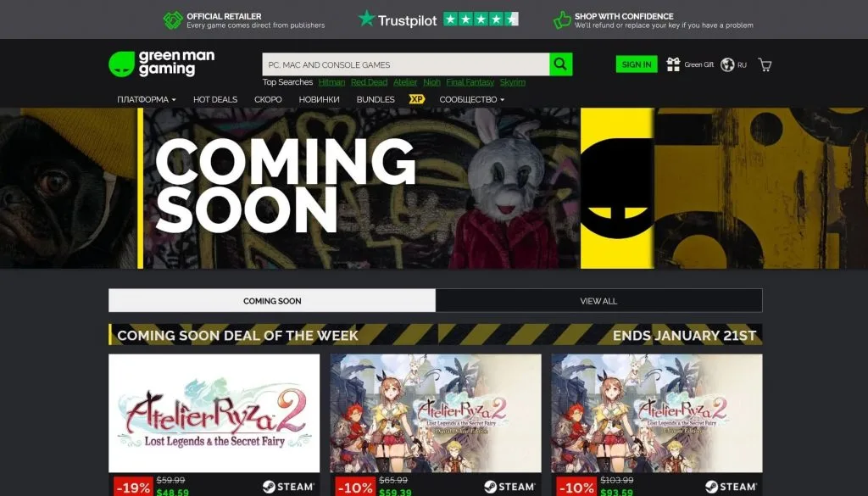
Task: Click the Red Dead top search link
Action: tap(369, 82)
